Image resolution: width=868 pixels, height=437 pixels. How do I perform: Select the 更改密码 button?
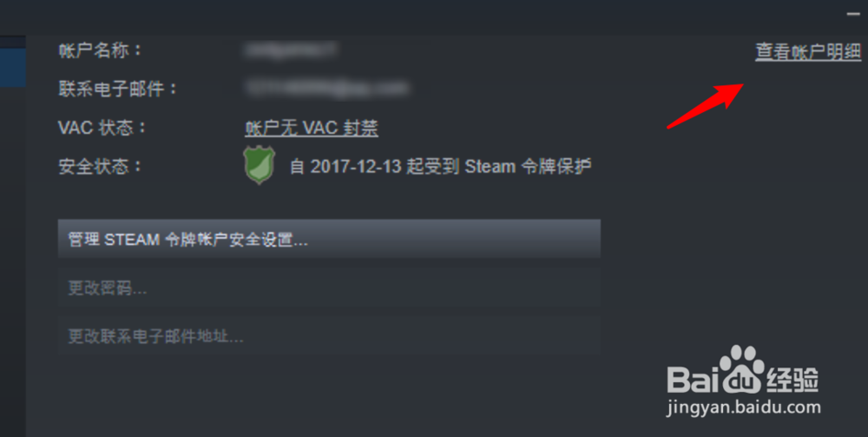(x=329, y=288)
